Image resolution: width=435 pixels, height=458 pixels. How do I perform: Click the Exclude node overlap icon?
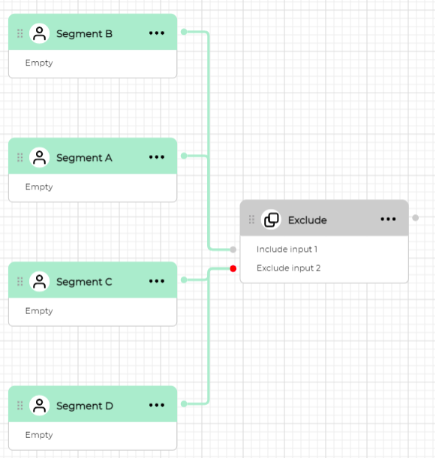(x=271, y=219)
